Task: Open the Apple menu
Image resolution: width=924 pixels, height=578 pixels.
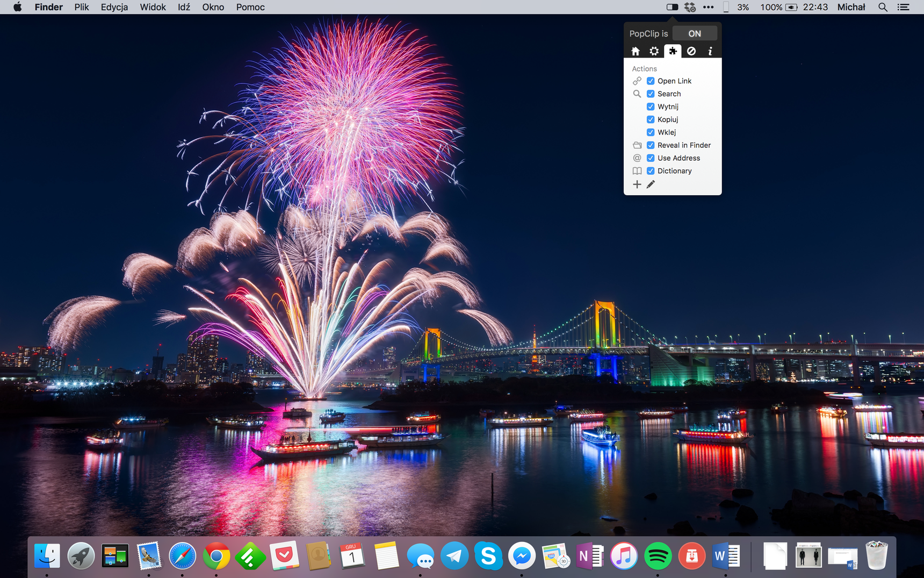Action: [x=18, y=7]
